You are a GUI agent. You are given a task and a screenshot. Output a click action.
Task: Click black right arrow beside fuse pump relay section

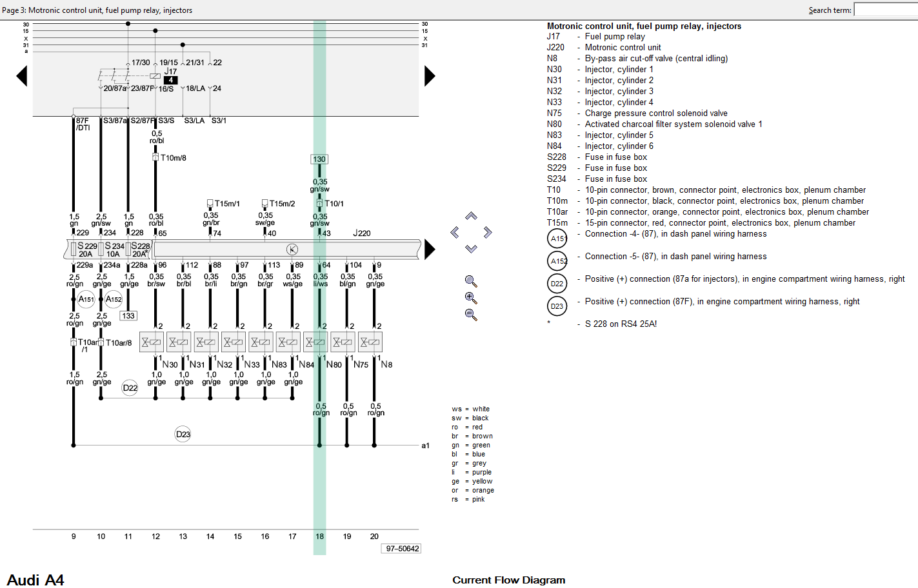[430, 76]
